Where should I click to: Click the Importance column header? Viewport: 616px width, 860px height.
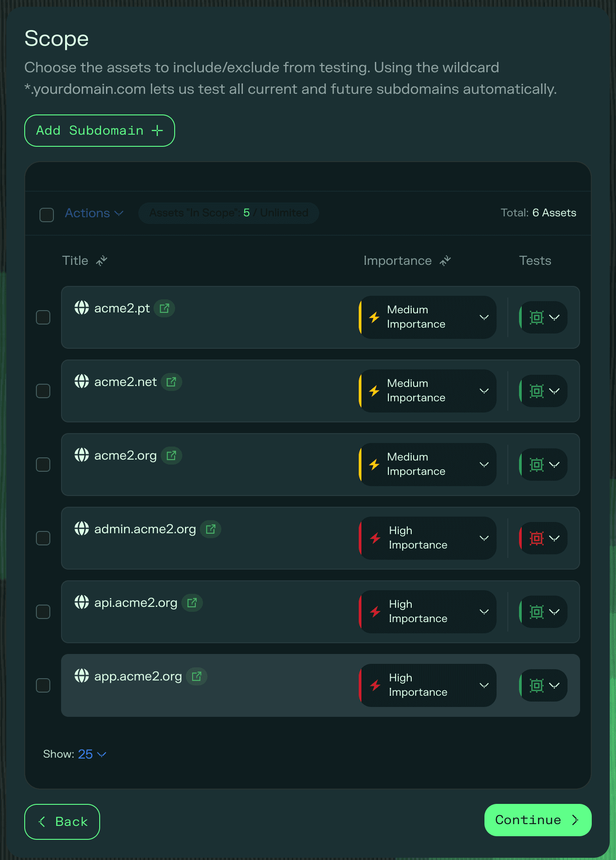tap(398, 261)
